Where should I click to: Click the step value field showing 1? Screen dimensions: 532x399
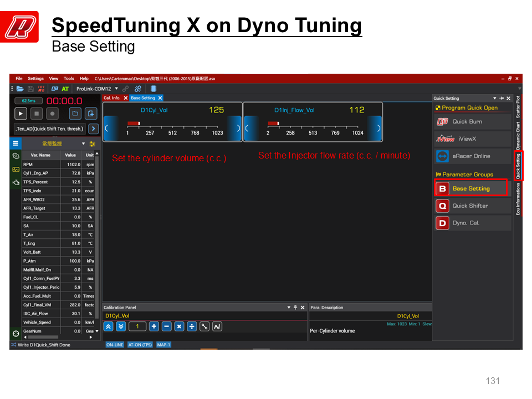tap(137, 326)
